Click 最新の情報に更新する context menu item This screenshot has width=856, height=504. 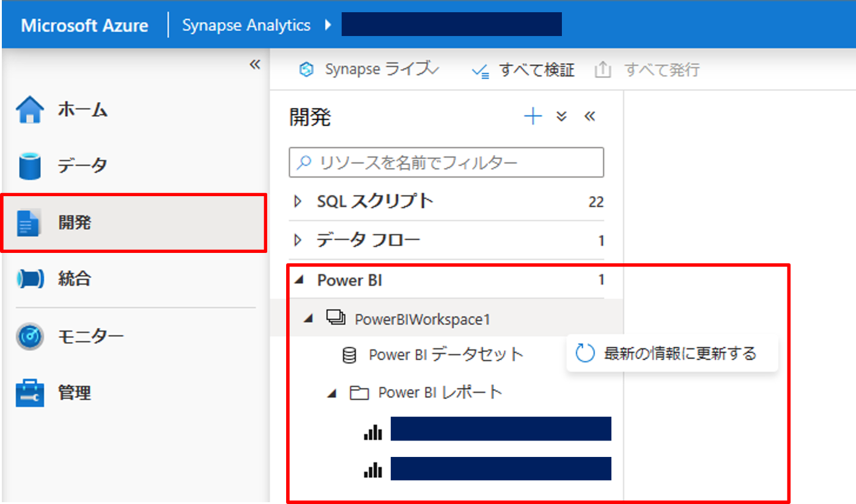click(x=672, y=353)
